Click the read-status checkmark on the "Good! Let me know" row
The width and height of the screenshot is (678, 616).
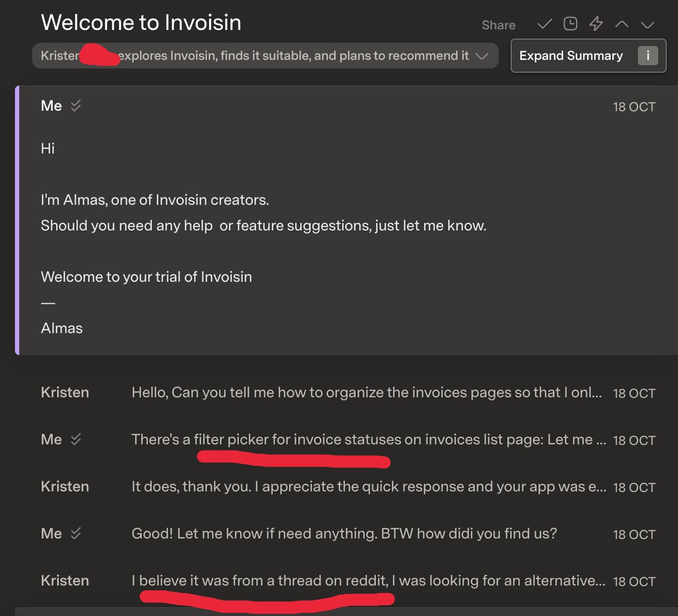click(76, 534)
